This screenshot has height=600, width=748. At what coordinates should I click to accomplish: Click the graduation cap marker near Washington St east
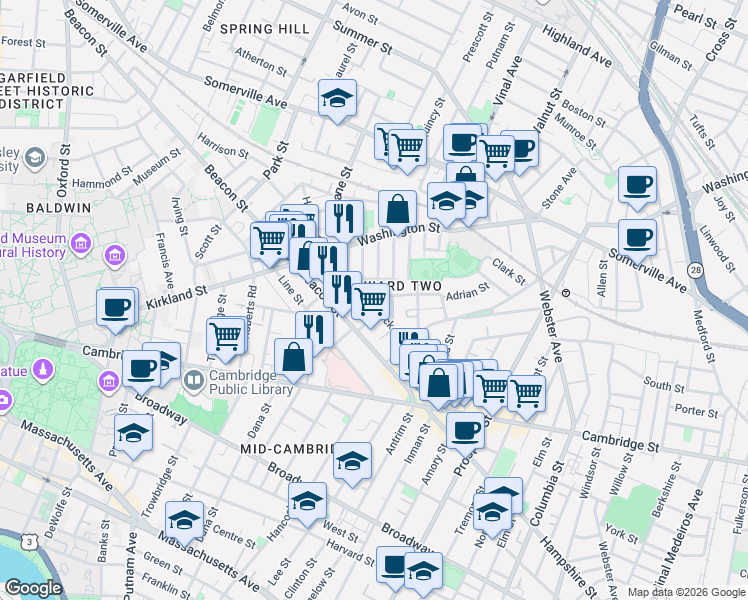click(447, 201)
